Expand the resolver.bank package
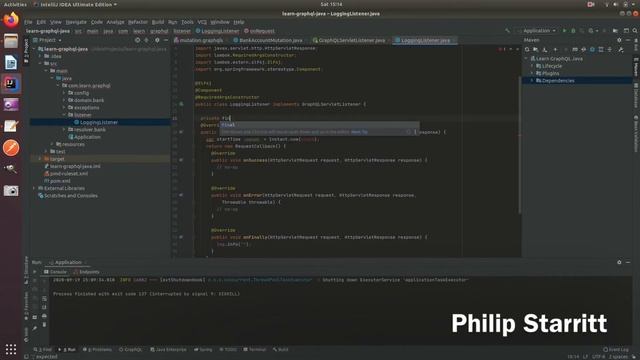This screenshot has width=640, height=360. (x=64, y=130)
